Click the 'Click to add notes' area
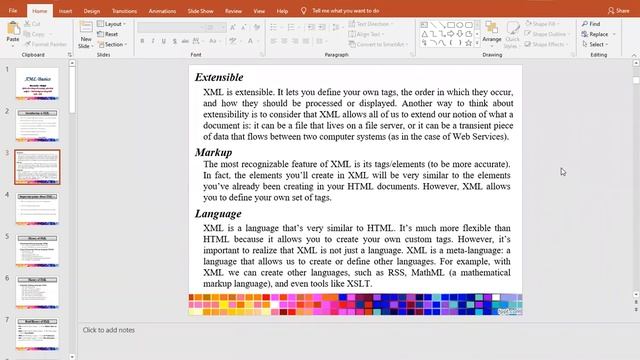Image resolution: width=640 pixels, height=360 pixels. tap(109, 330)
